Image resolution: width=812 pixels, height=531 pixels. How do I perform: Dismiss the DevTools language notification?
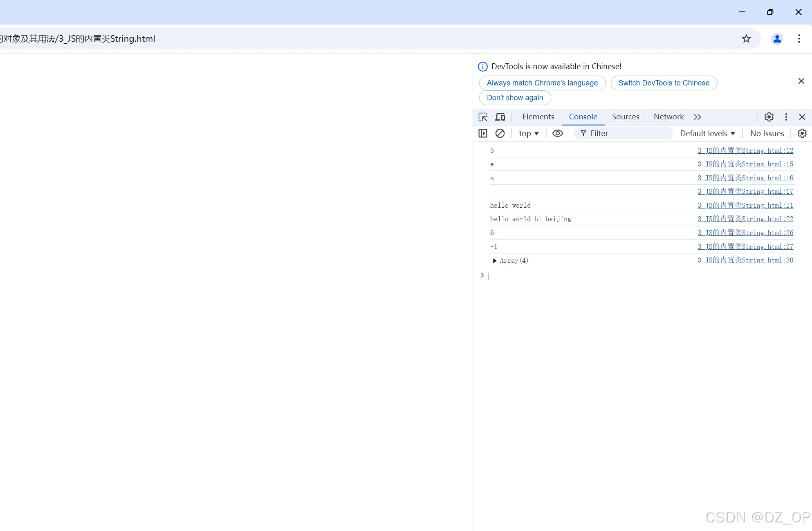(x=801, y=81)
